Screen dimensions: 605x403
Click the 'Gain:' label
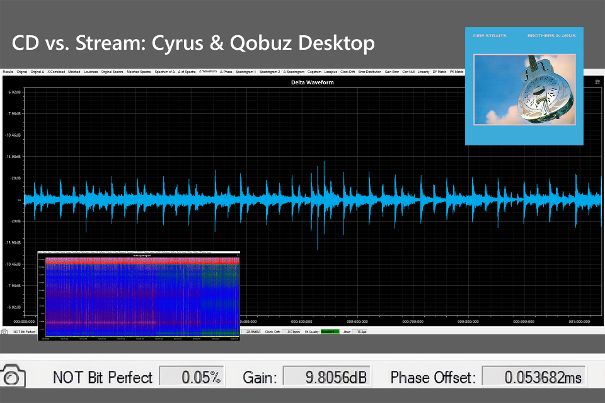[260, 377]
